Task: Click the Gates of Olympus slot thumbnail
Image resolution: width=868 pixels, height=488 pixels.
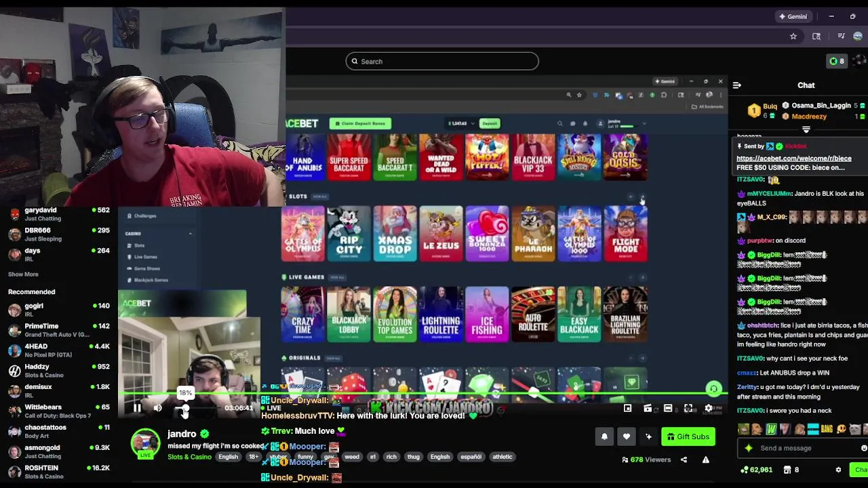Action: [303, 233]
